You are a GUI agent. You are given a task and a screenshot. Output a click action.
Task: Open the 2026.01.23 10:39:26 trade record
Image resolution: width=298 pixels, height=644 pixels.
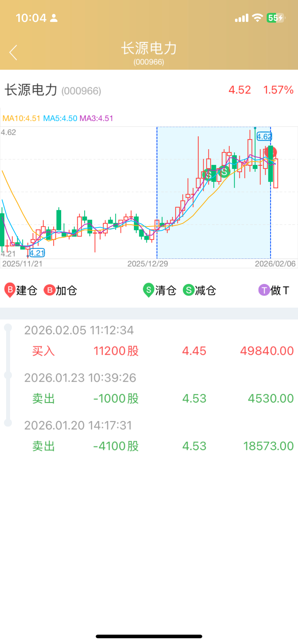point(149,388)
